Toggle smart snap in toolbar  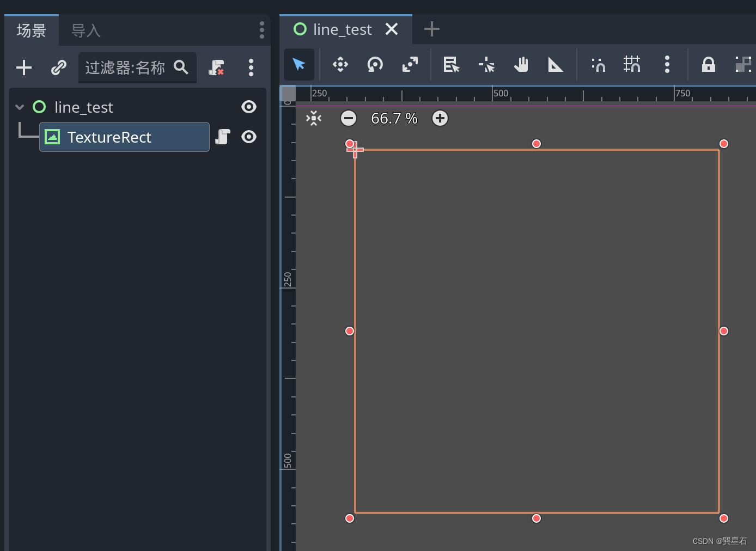point(598,65)
